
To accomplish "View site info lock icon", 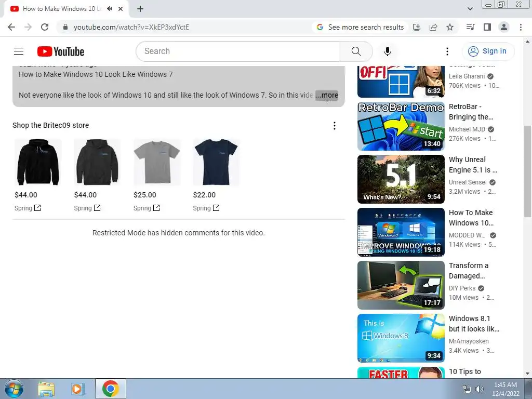I will point(65,27).
